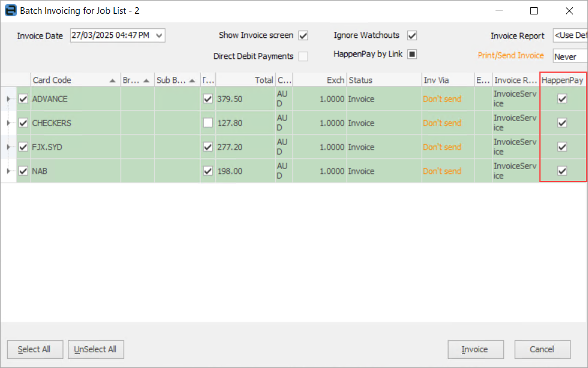Open the Print/Send Invoice dropdown
This screenshot has height=368, width=588.
pos(569,57)
